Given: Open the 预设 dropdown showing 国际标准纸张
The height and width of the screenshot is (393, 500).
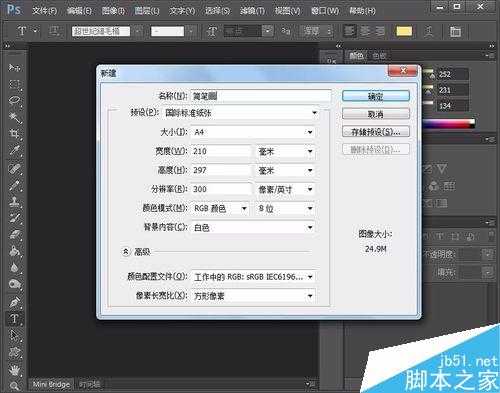Looking at the screenshot, I should pyautogui.click(x=240, y=113).
